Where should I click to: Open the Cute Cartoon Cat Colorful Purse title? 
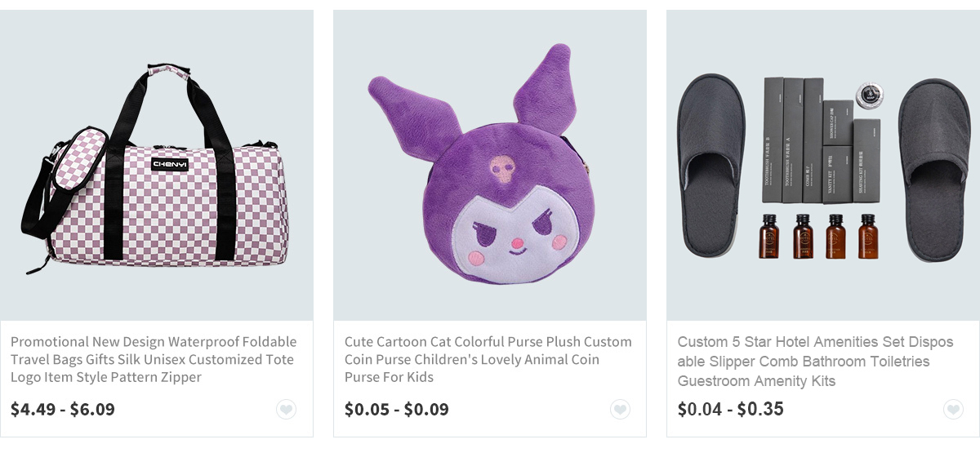[x=488, y=359]
